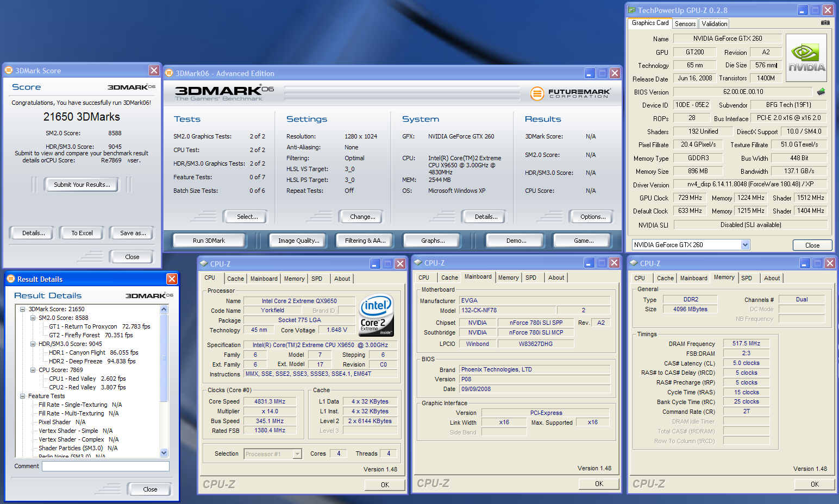The height and width of the screenshot is (504, 839).
Task: Minimize the 3DMark06 Advanced Edition window
Action: click(590, 73)
